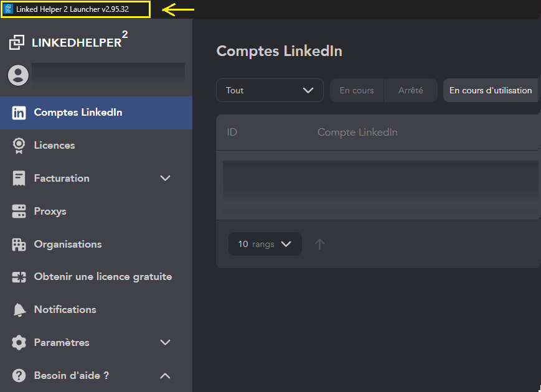Click the Paramètres gear icon
Screen dimensions: 541x392
(x=19, y=343)
